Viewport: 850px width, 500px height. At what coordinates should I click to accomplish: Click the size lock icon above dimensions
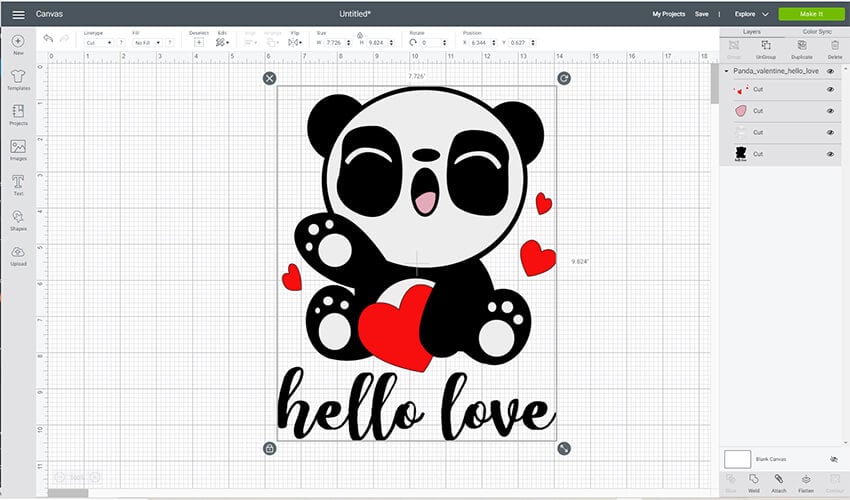pos(359,35)
